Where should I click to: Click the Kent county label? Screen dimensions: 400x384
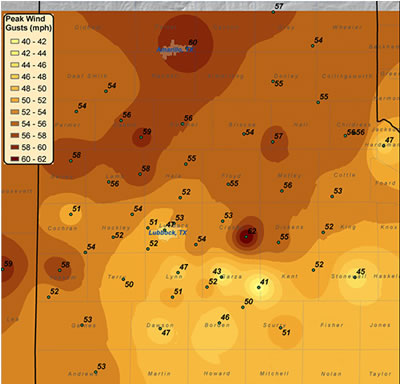[290, 276]
